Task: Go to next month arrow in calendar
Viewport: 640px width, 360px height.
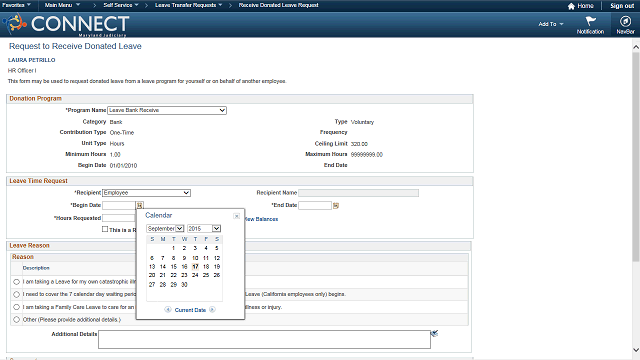Action: point(212,310)
